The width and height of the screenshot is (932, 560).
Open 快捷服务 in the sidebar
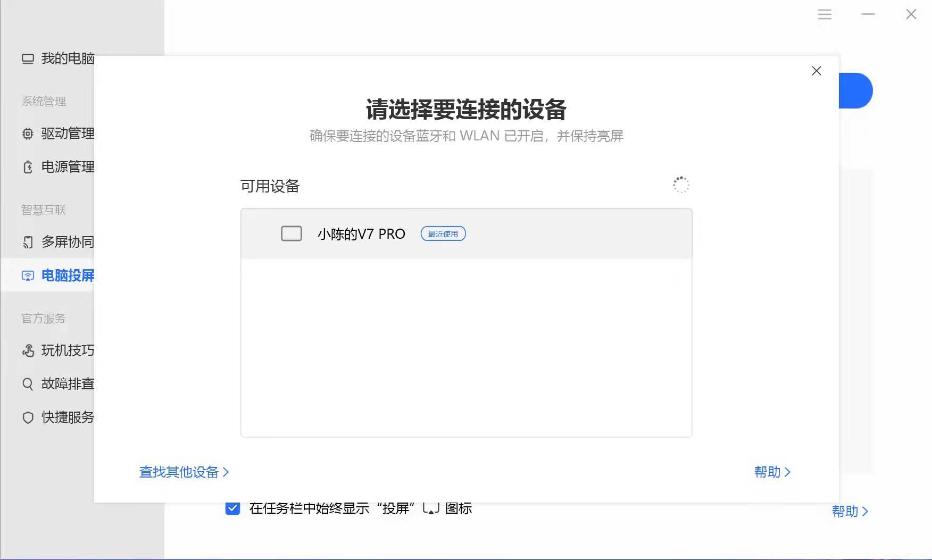57,417
